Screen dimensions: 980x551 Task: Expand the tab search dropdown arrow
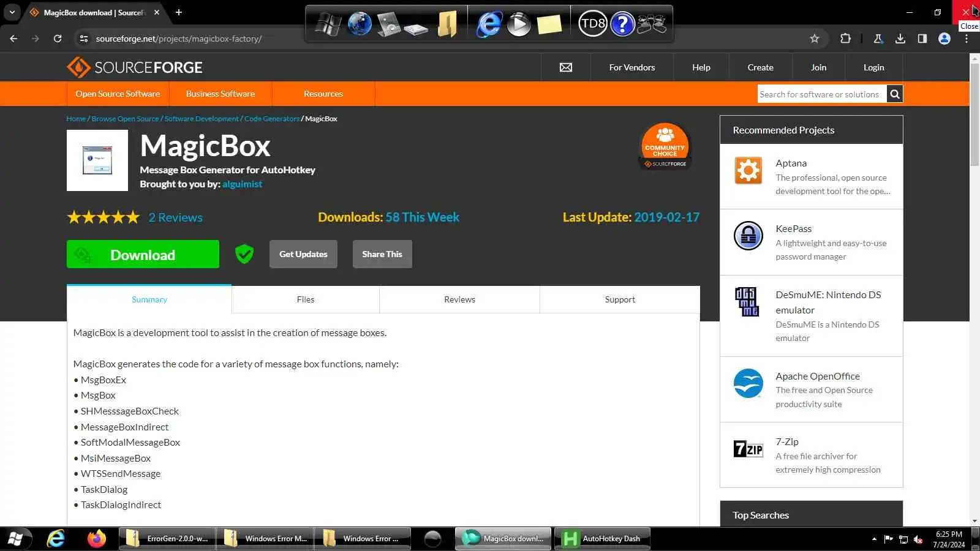tap(12, 12)
